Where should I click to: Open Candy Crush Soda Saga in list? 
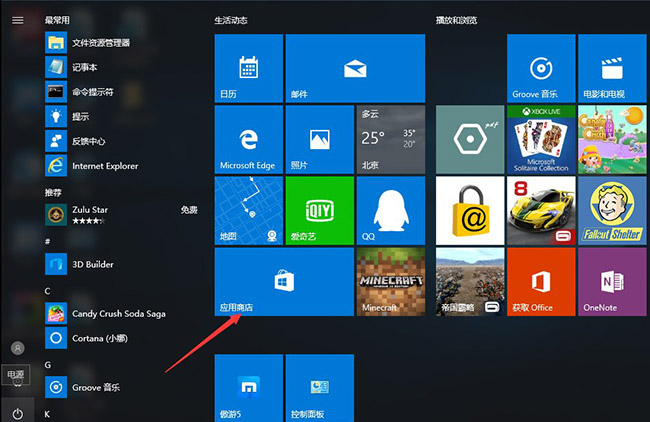(x=105, y=313)
